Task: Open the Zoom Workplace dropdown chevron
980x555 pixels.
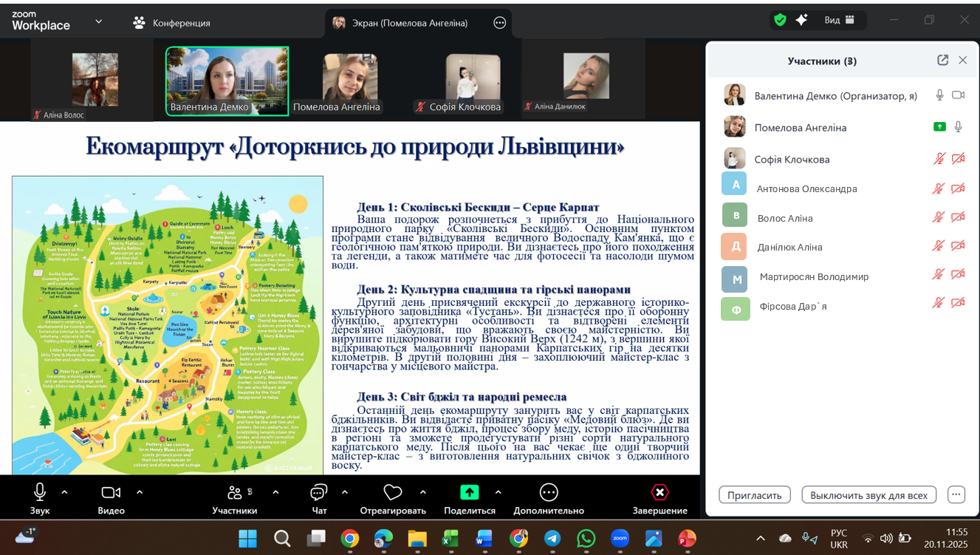Action: coord(99,22)
